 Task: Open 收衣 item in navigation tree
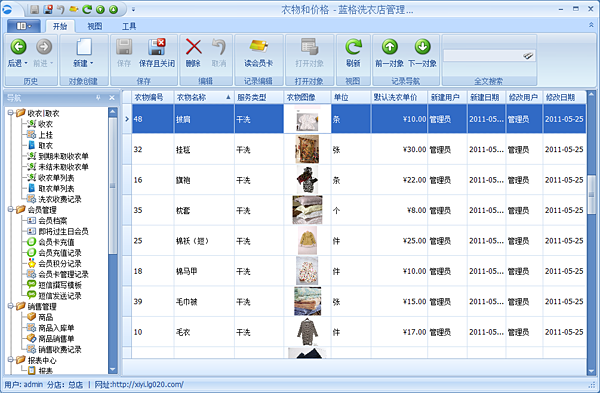tap(45, 124)
